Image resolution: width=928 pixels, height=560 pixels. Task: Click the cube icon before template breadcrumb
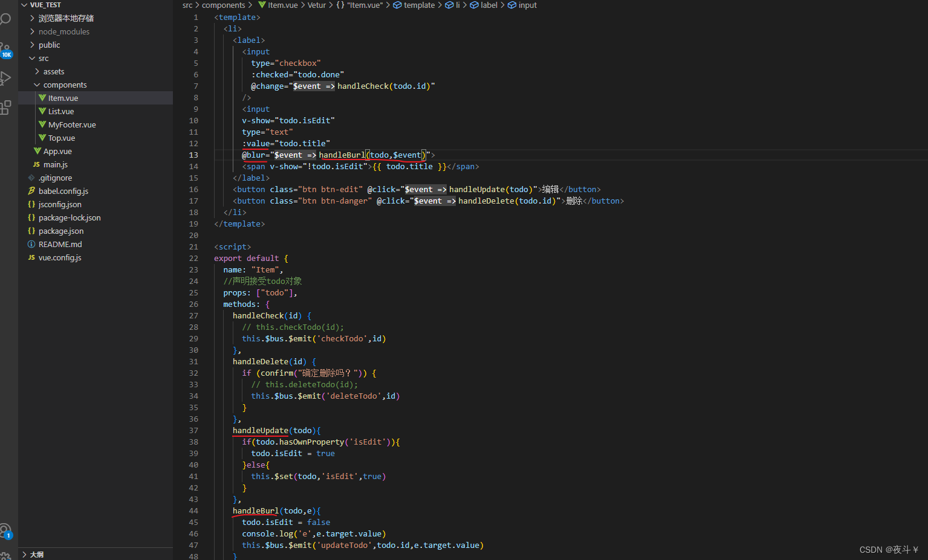click(397, 5)
